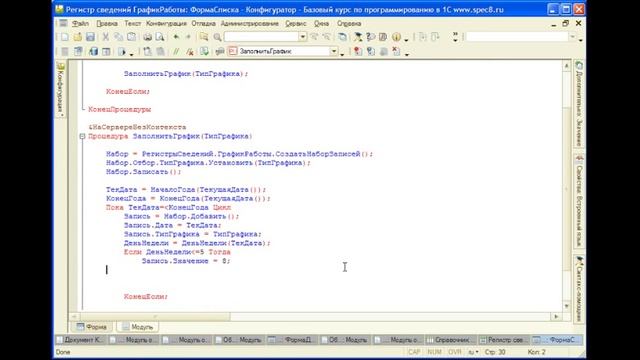This screenshot has height=360, width=640.
Task: Open the Файл menu
Action: coord(80,24)
